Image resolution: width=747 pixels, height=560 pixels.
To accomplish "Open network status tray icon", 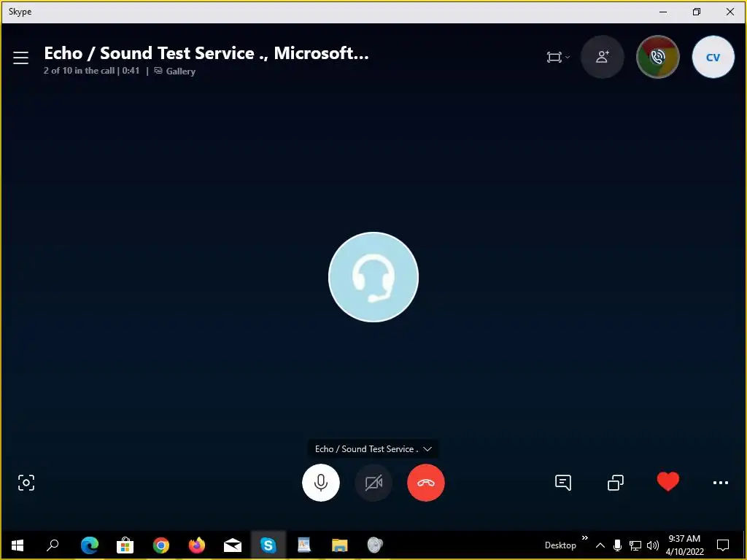I will point(635,545).
